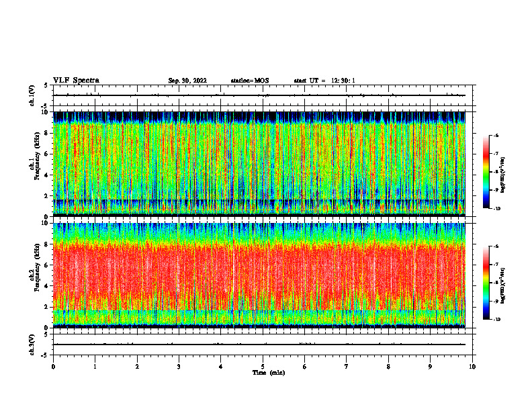
Task: Click time axis tick label "6"
Action: click(304, 367)
